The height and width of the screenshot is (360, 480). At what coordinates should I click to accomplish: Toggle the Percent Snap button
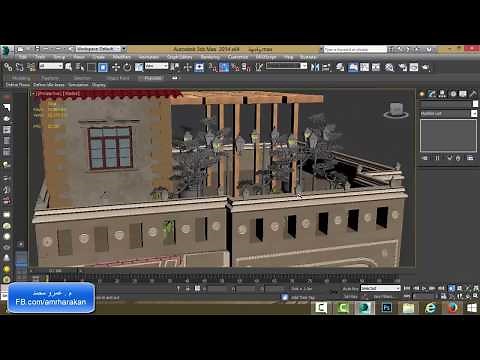coord(235,67)
